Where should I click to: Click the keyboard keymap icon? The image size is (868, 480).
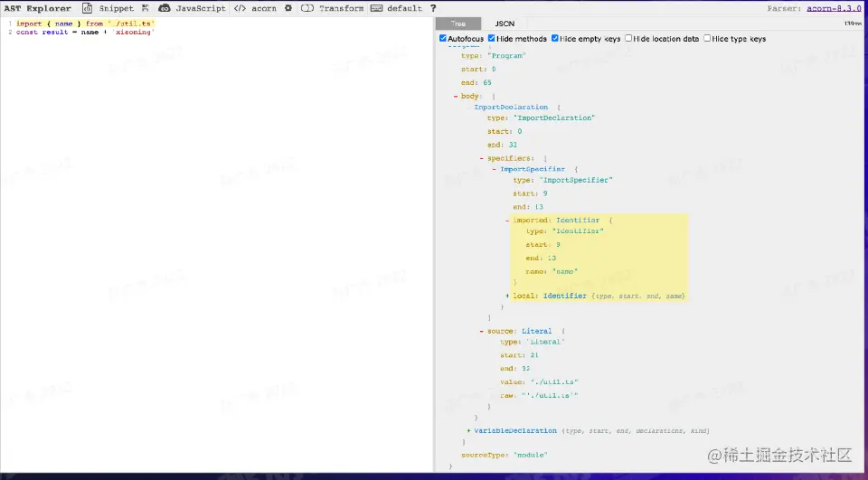click(376, 8)
